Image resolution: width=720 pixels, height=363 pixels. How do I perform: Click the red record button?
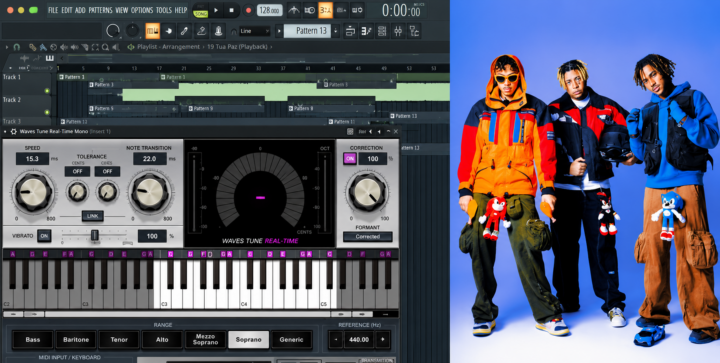[248, 10]
